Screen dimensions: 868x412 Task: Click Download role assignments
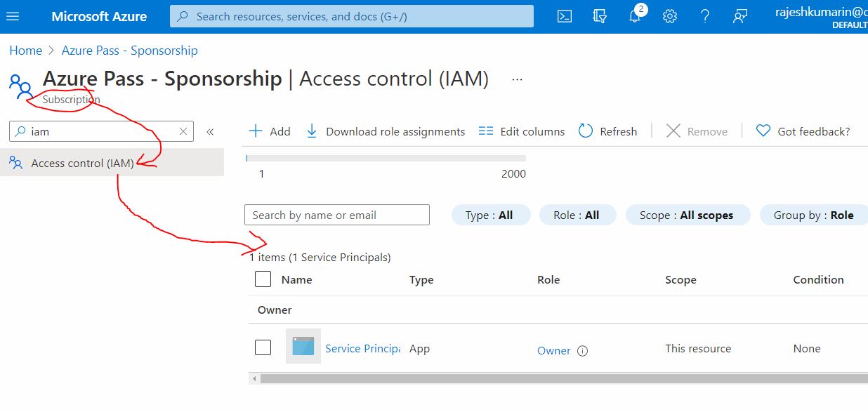pyautogui.click(x=386, y=131)
